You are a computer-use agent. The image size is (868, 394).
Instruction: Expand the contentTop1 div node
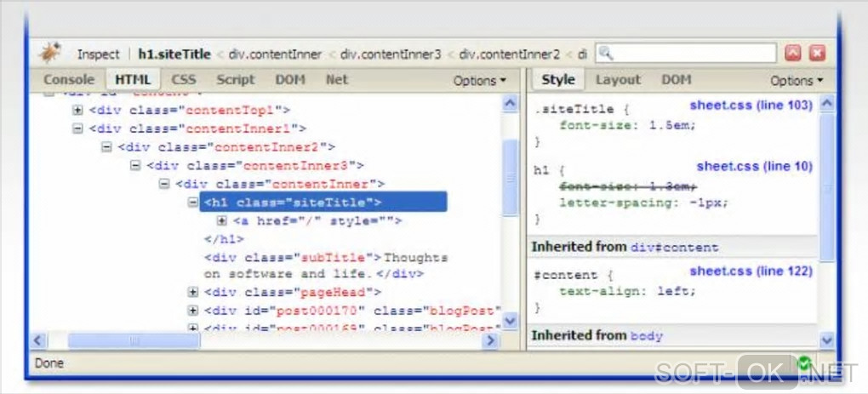(x=77, y=110)
